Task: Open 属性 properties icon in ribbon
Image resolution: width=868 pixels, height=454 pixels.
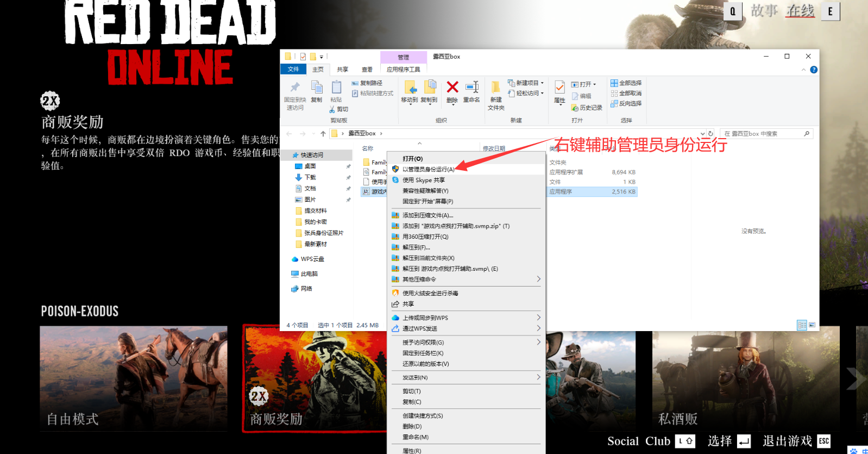Action: [x=559, y=91]
